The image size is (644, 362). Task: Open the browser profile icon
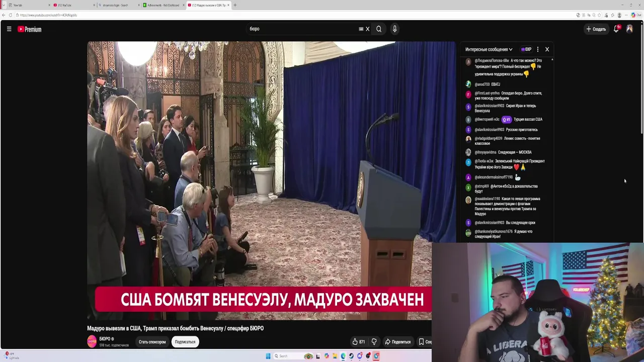[x=619, y=15]
